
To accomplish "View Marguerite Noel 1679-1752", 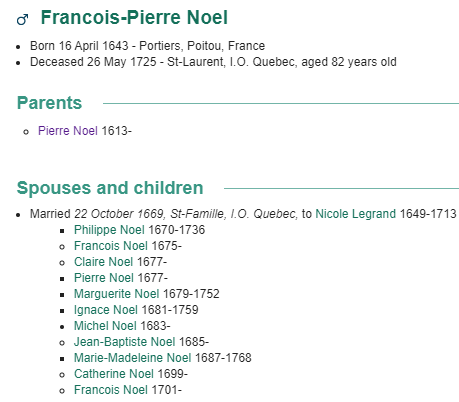I will (117, 294).
